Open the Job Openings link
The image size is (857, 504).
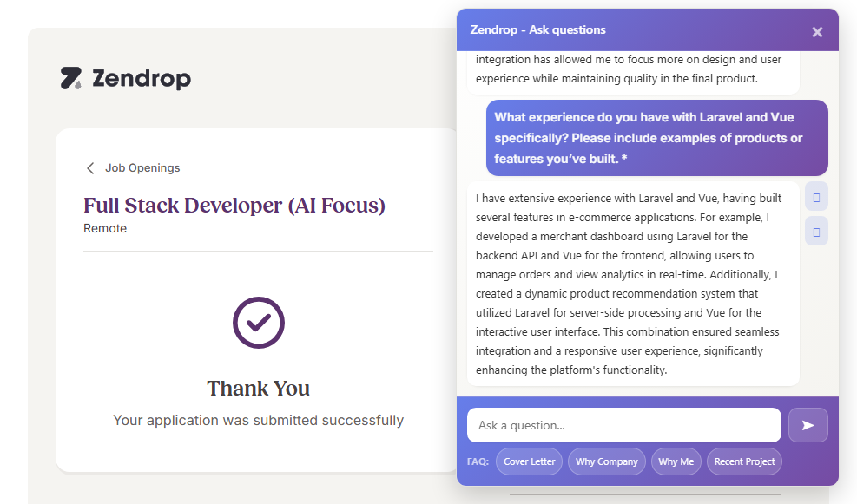142,168
